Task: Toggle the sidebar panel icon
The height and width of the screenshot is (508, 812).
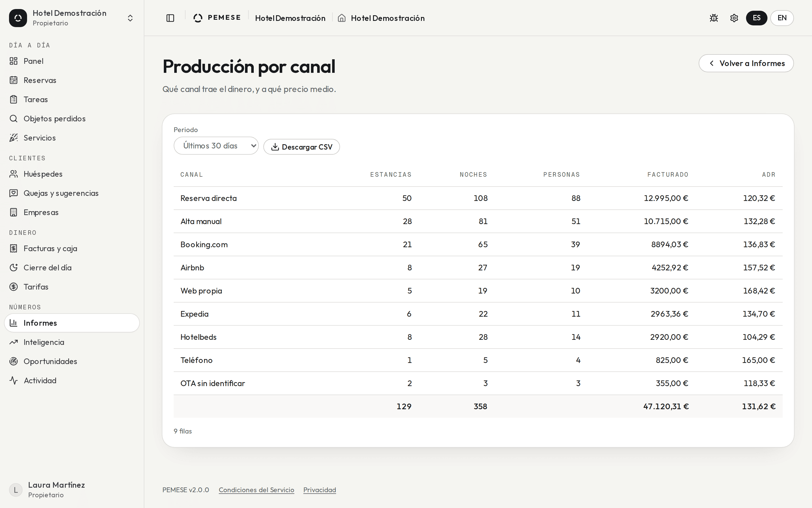Action: coord(170,18)
